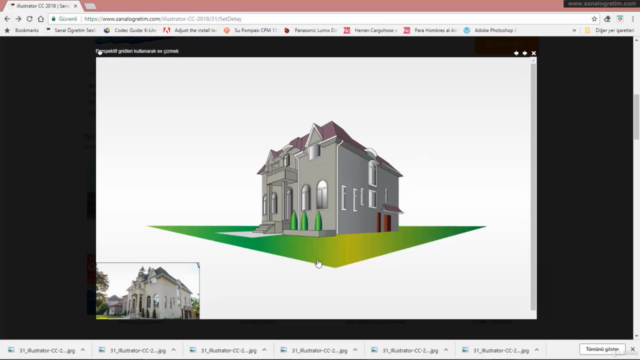This screenshot has height=360, width=640.
Task: Close the image lightbox viewer
Action: tap(533, 53)
